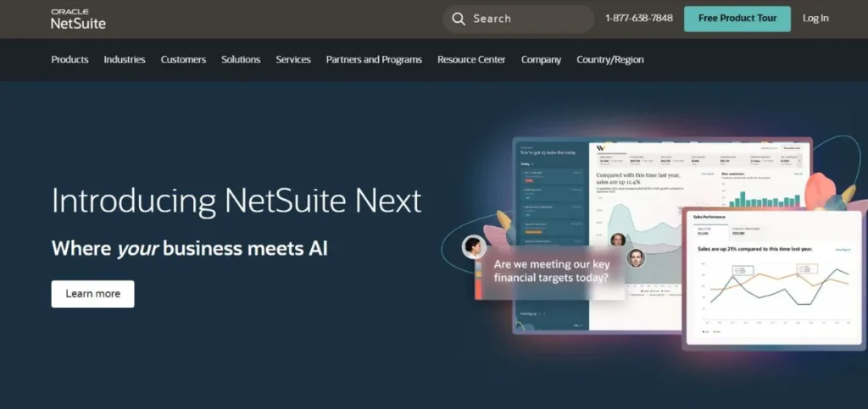Open the Company menu
868x409 pixels.
541,59
